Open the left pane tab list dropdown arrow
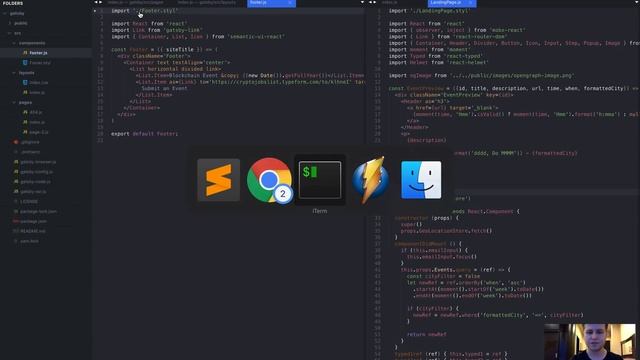Viewport: 640px width, 360px height. tap(362, 2)
